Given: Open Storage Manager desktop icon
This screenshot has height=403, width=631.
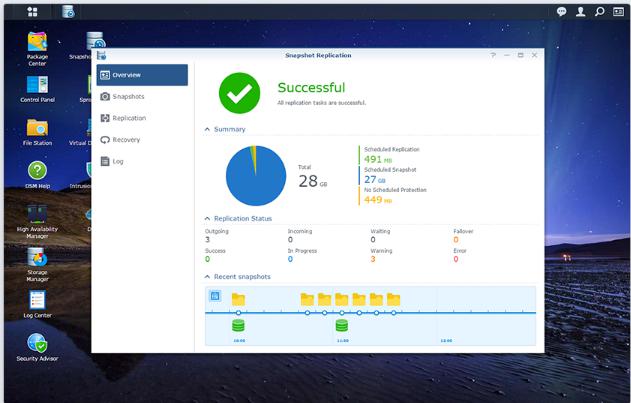Looking at the screenshot, I should point(37,258).
